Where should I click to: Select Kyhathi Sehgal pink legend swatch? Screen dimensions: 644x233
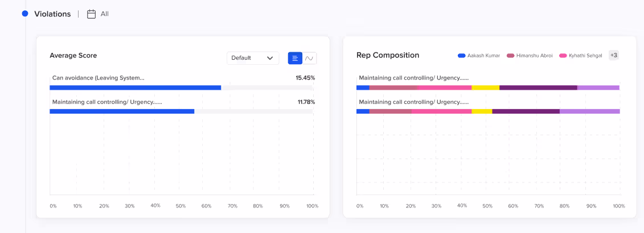click(x=563, y=55)
